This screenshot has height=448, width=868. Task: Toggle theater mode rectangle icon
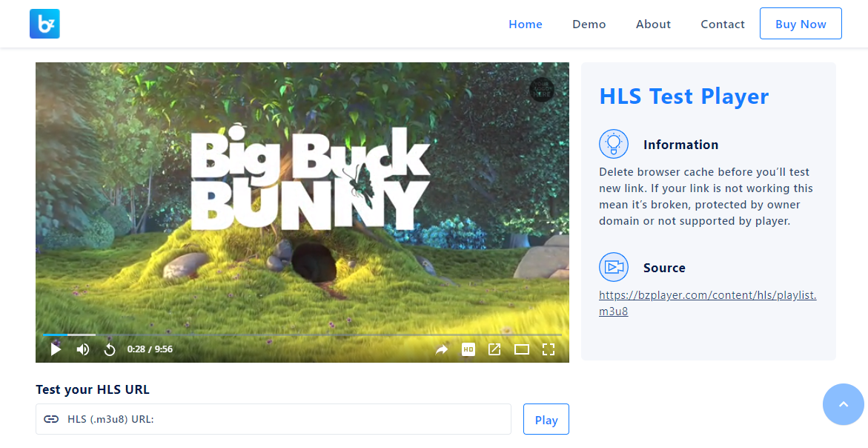521,349
